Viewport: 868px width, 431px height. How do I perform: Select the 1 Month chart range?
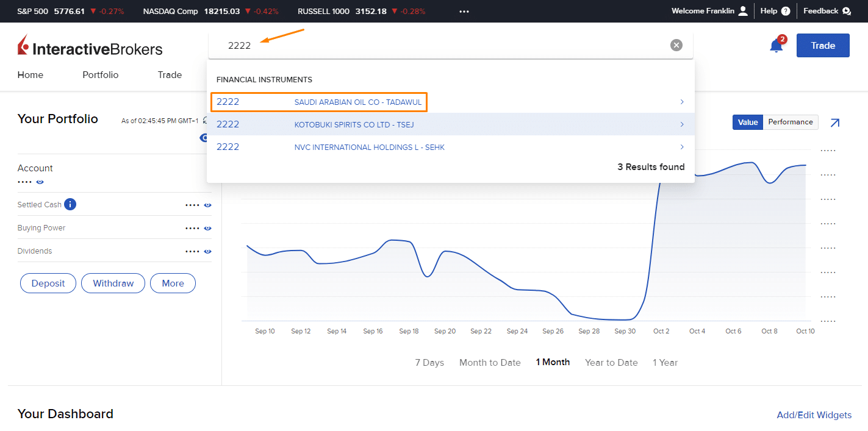[553, 362]
